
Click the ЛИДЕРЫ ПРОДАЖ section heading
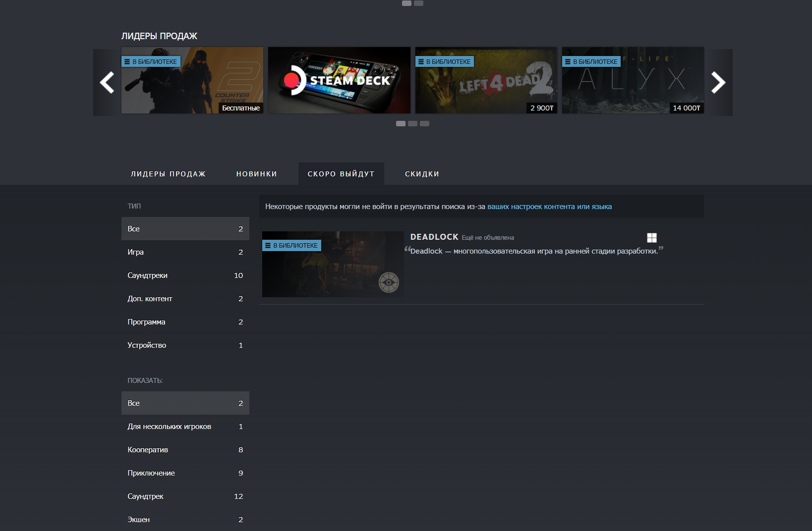tap(159, 36)
